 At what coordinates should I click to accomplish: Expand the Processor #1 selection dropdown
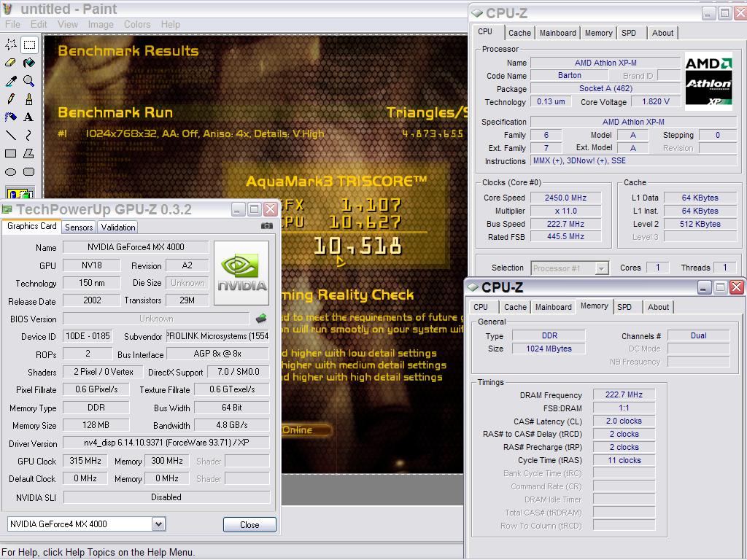[602, 268]
